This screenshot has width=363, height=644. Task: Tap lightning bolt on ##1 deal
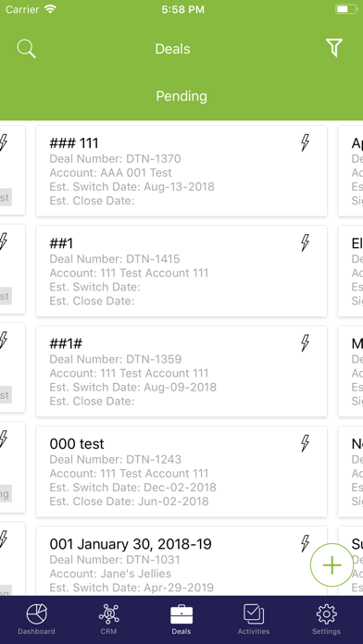[x=305, y=242]
